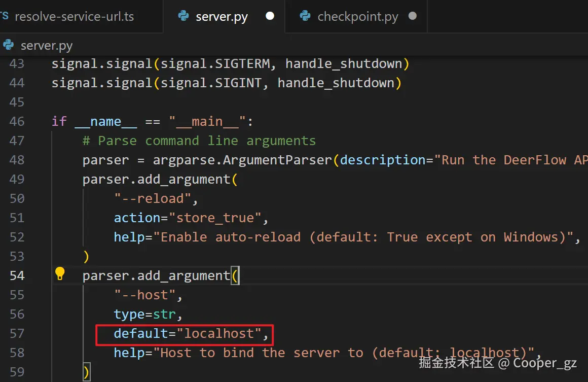Click the TS icon on resolve-service-url.ts tab
This screenshot has width=588, height=382.
pyautogui.click(x=4, y=16)
